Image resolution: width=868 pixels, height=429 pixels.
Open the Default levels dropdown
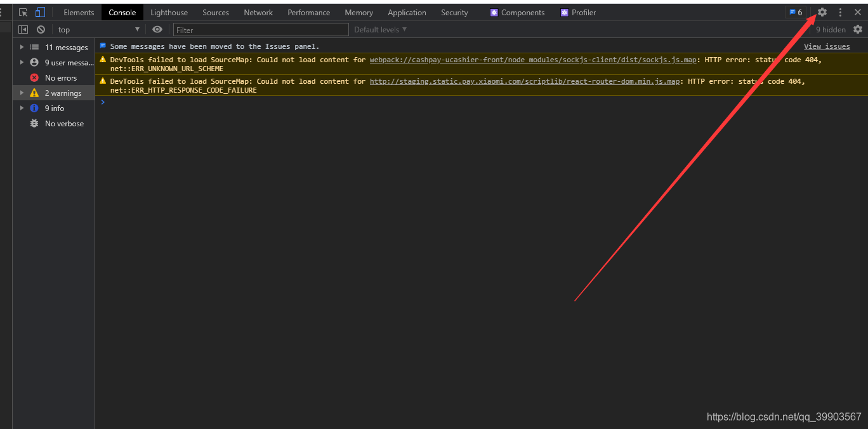380,29
